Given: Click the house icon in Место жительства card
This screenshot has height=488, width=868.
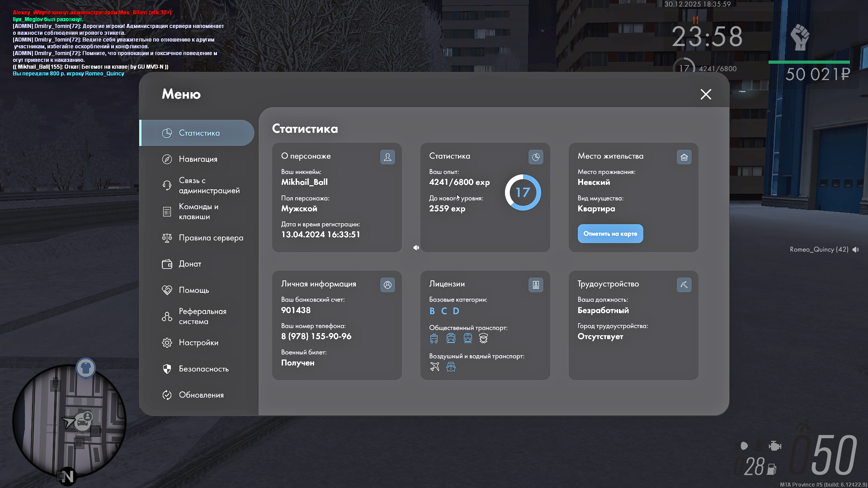Looking at the screenshot, I should coord(684,157).
